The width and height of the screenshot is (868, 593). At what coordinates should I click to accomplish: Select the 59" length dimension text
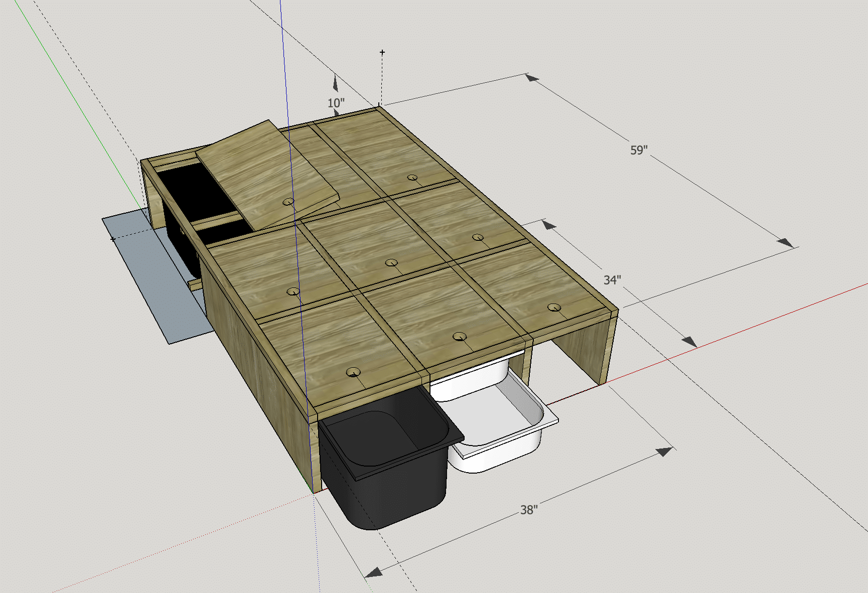pos(638,150)
